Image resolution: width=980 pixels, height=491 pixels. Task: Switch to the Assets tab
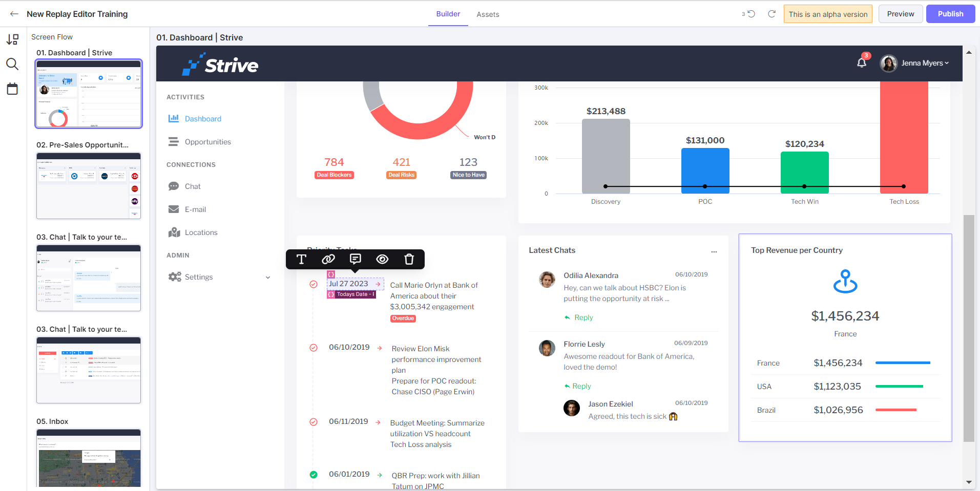point(488,14)
